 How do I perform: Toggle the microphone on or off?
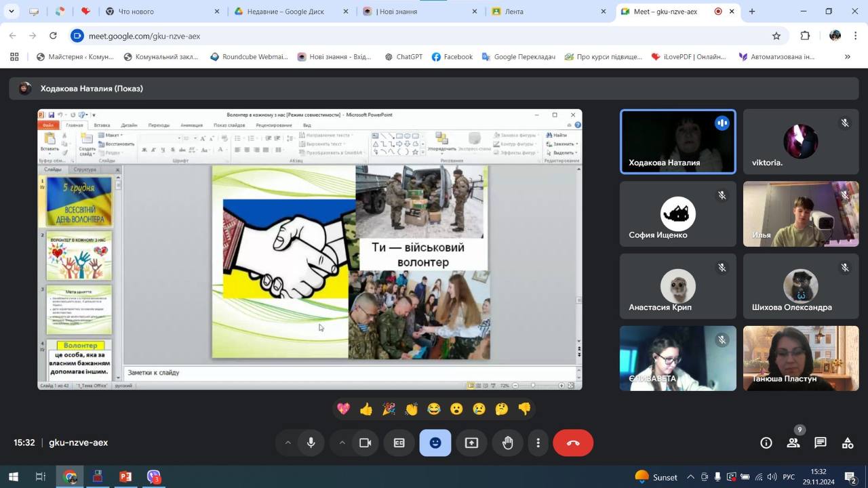tap(311, 443)
